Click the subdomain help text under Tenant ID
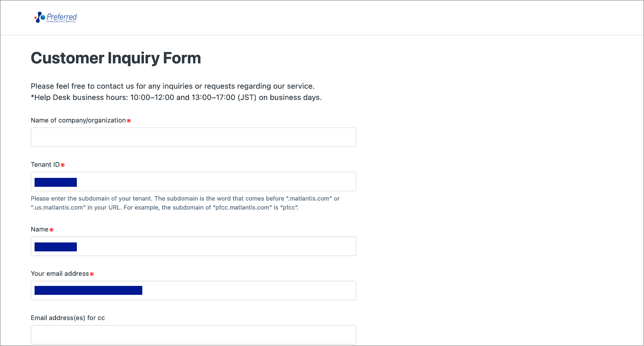 click(185, 203)
